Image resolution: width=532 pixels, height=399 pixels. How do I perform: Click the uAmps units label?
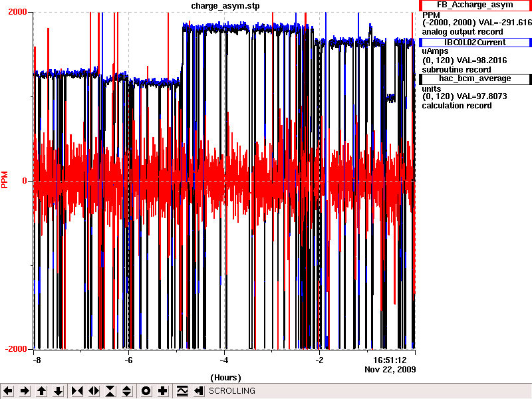435,51
